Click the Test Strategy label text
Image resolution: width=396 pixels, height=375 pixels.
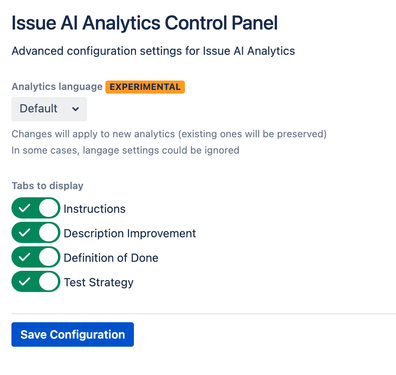(99, 283)
